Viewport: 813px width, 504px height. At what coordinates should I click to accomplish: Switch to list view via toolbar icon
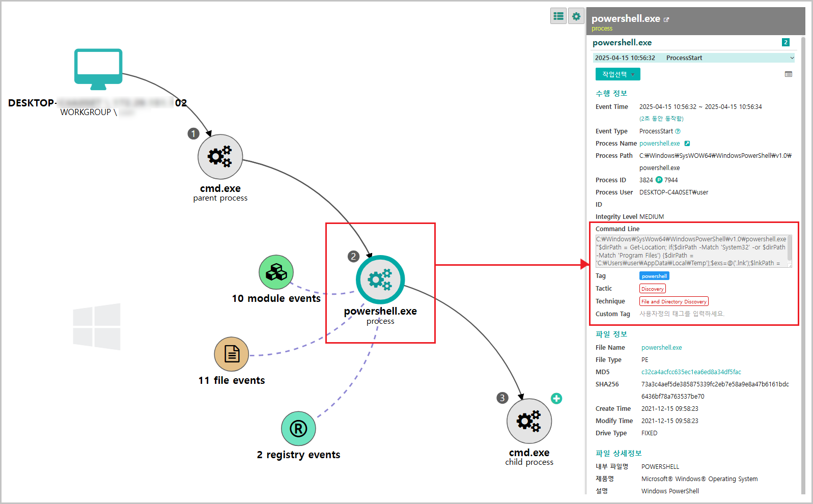tap(558, 16)
